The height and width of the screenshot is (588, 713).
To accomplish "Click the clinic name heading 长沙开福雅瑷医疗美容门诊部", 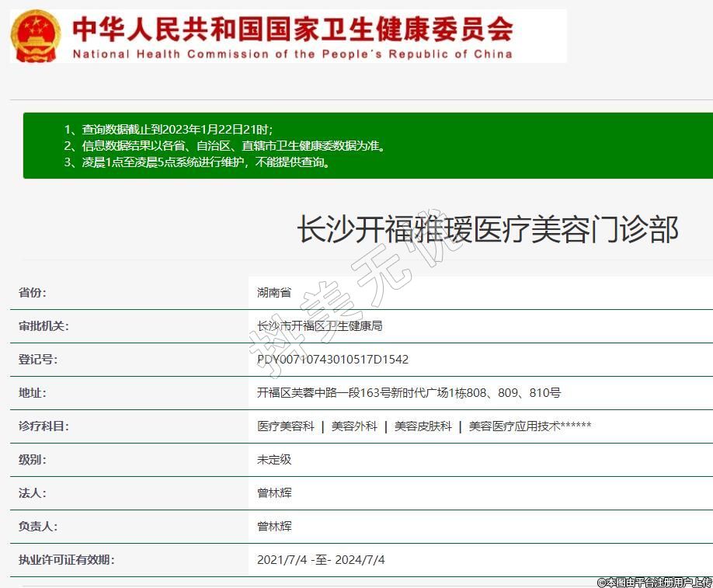I will click(x=488, y=230).
